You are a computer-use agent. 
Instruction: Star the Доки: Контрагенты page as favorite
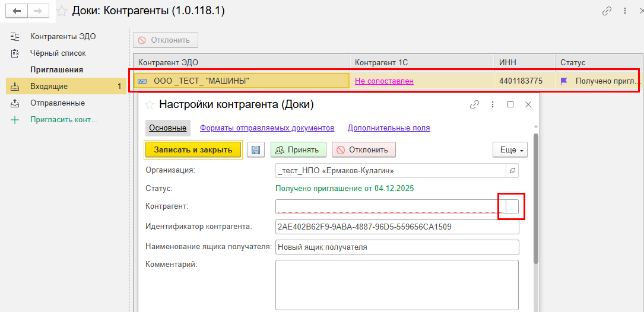click(x=61, y=11)
